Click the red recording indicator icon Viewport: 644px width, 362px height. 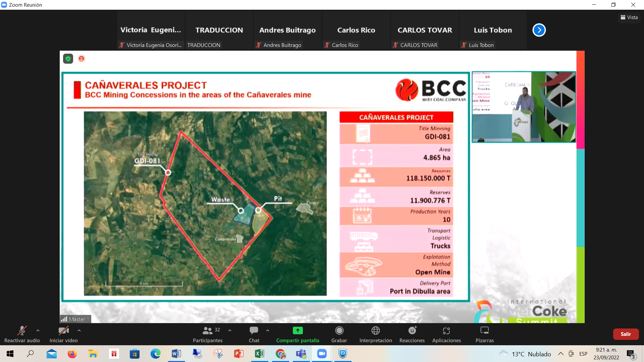click(x=81, y=59)
